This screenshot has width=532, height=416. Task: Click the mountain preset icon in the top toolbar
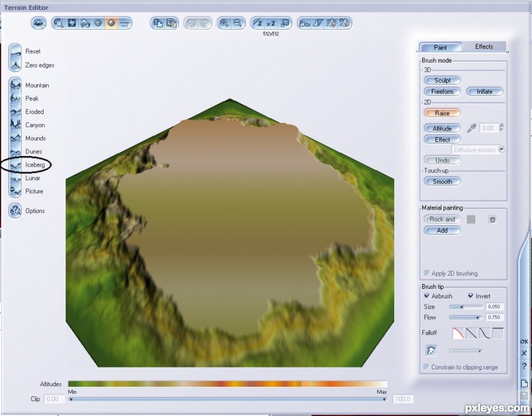(39, 23)
